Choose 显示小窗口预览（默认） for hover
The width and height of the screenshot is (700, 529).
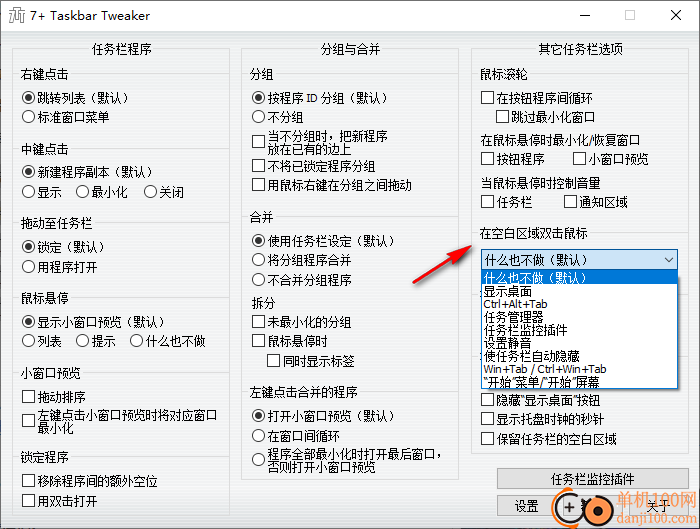(29, 321)
